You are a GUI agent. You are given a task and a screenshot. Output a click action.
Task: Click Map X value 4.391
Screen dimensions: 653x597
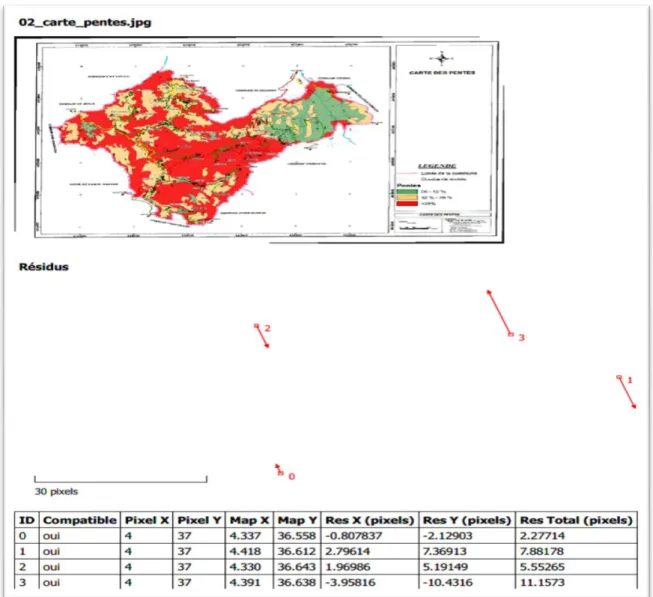click(245, 582)
